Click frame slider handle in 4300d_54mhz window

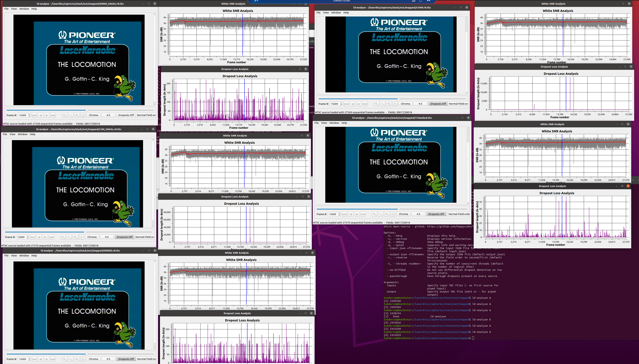(x=87, y=110)
